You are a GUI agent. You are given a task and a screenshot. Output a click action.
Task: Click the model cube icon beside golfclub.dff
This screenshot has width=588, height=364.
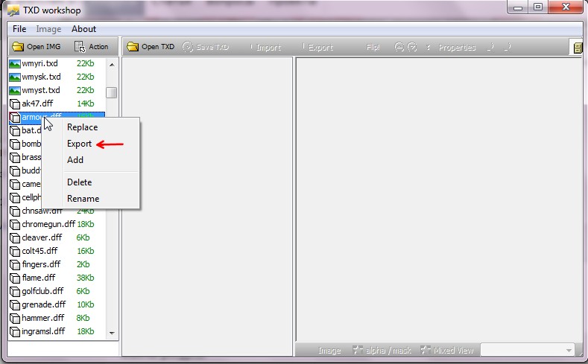pyautogui.click(x=15, y=291)
